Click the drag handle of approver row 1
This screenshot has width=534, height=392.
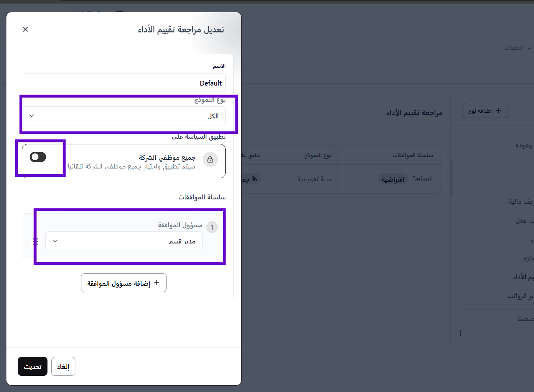36,241
